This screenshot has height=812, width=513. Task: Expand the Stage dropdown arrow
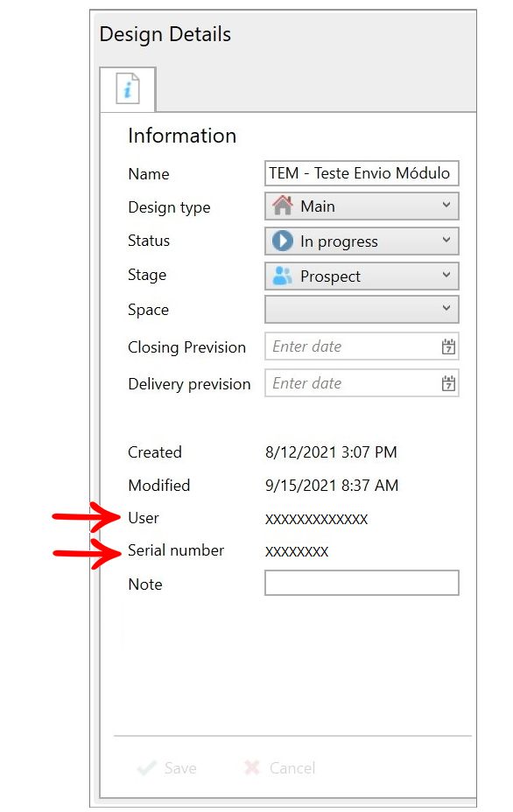point(446,275)
